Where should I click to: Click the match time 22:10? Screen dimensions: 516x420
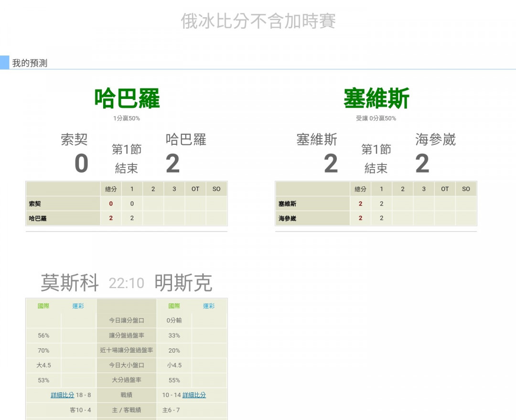tap(127, 283)
